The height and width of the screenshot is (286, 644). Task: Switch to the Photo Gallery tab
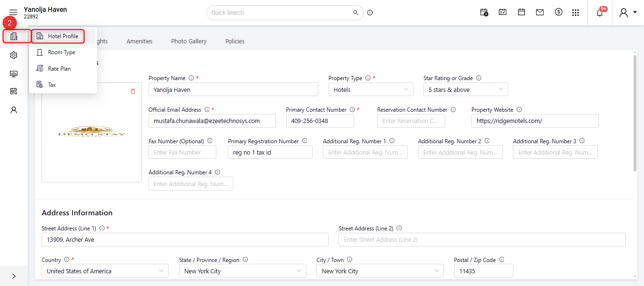click(189, 41)
